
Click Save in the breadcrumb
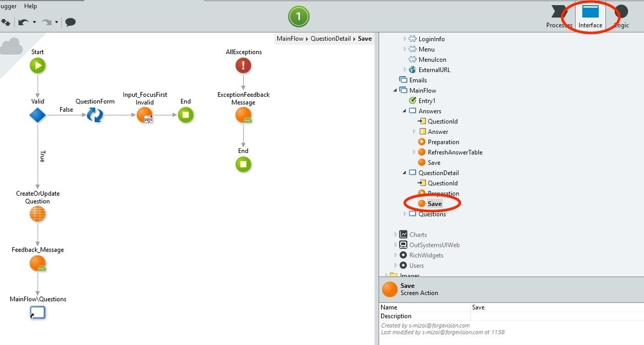tap(365, 39)
